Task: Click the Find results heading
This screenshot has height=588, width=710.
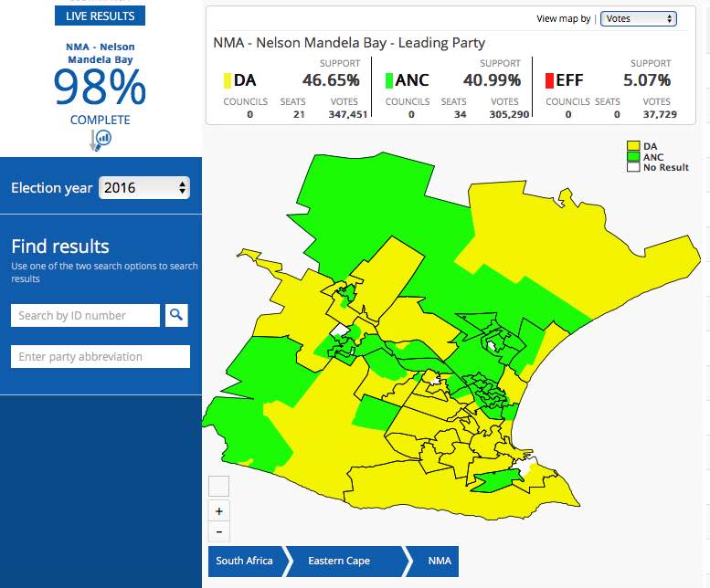Action: click(x=60, y=247)
